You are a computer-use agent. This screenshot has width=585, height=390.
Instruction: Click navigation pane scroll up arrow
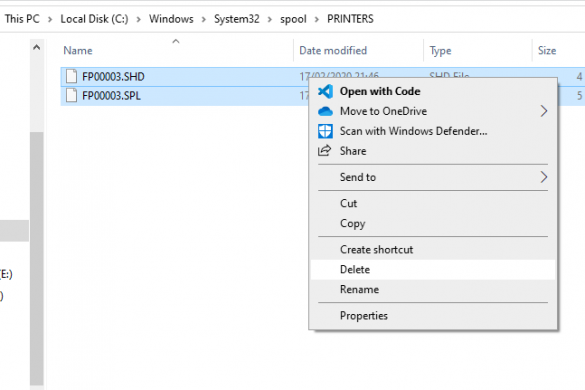(x=37, y=47)
